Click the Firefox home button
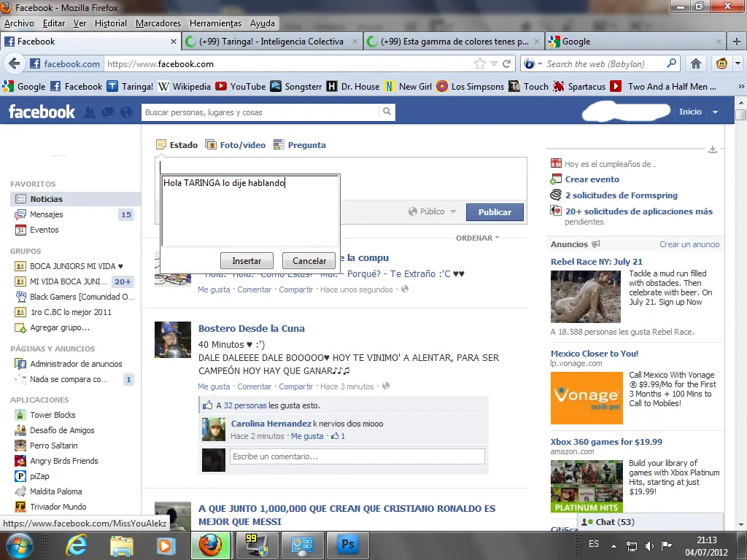747x560 pixels. (695, 64)
